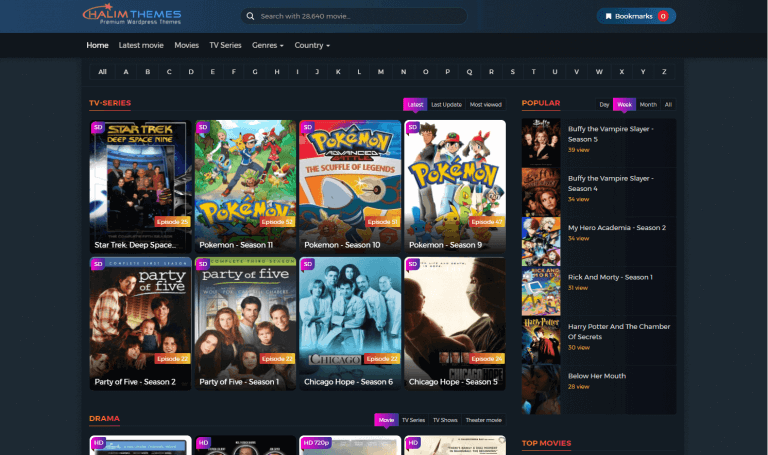Viewport: 768px width, 455px height.
Task: Select the Most viewed tab
Action: point(485,104)
